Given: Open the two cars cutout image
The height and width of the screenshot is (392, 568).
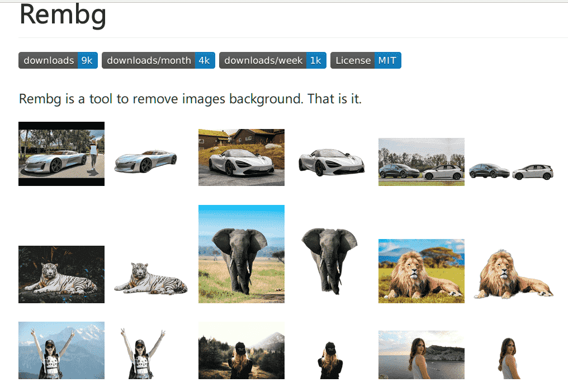Looking at the screenshot, I should coord(511,171).
